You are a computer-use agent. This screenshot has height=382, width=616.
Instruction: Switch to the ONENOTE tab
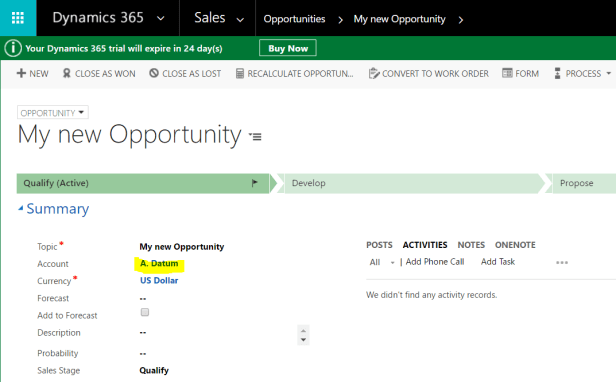pyautogui.click(x=515, y=245)
